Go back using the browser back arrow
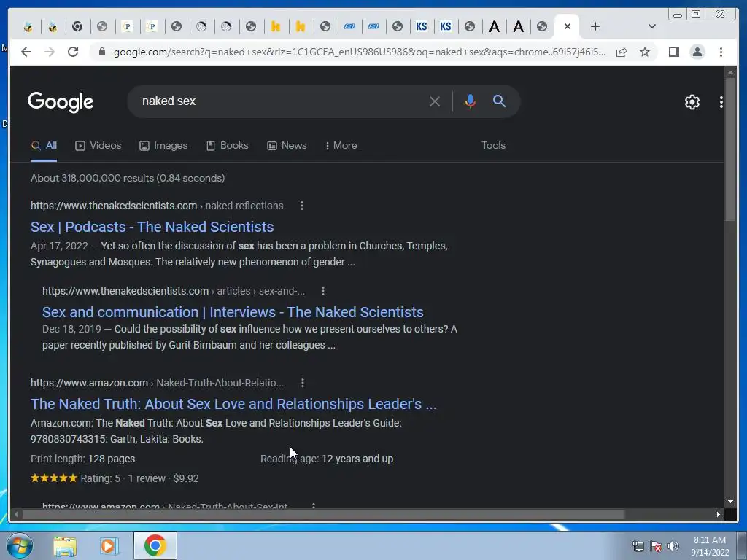 pos(26,52)
